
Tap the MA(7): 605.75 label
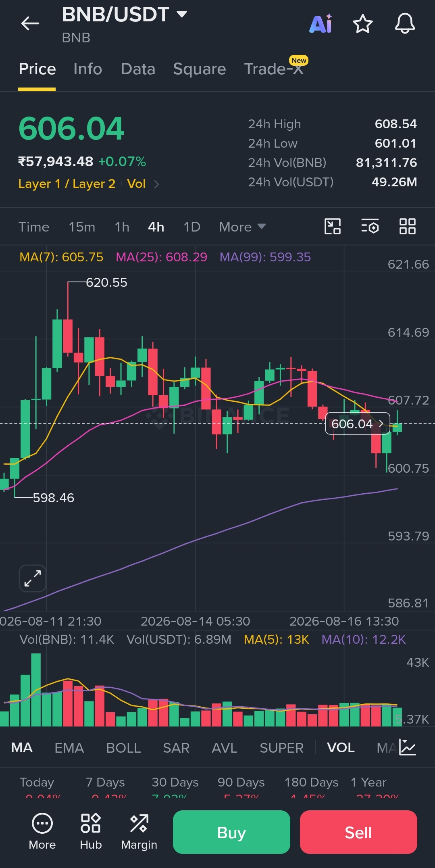click(61, 257)
